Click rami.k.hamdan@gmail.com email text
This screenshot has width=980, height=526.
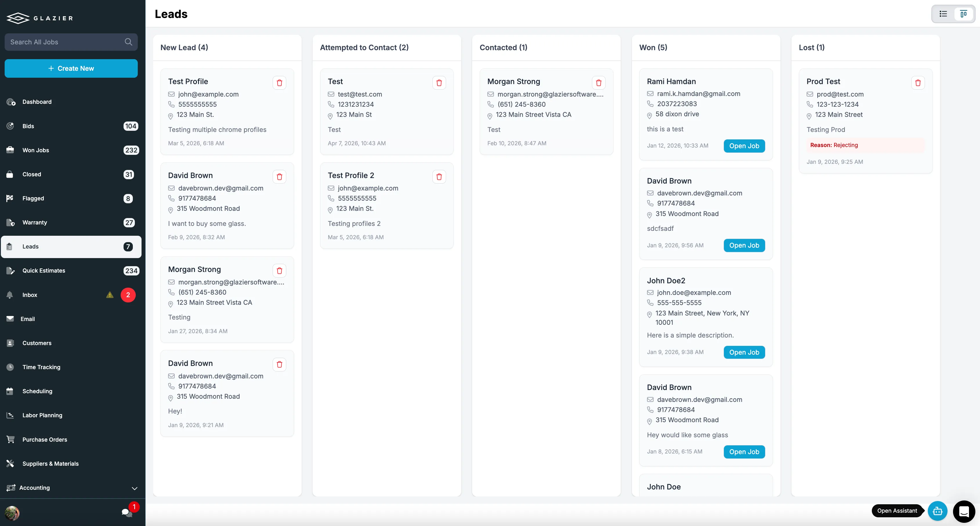(x=698, y=94)
